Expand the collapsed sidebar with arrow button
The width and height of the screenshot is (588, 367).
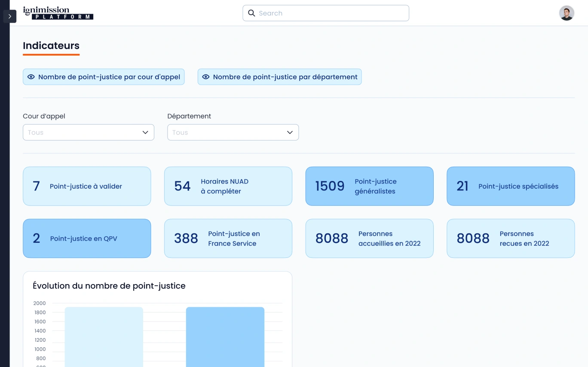[x=9, y=16]
